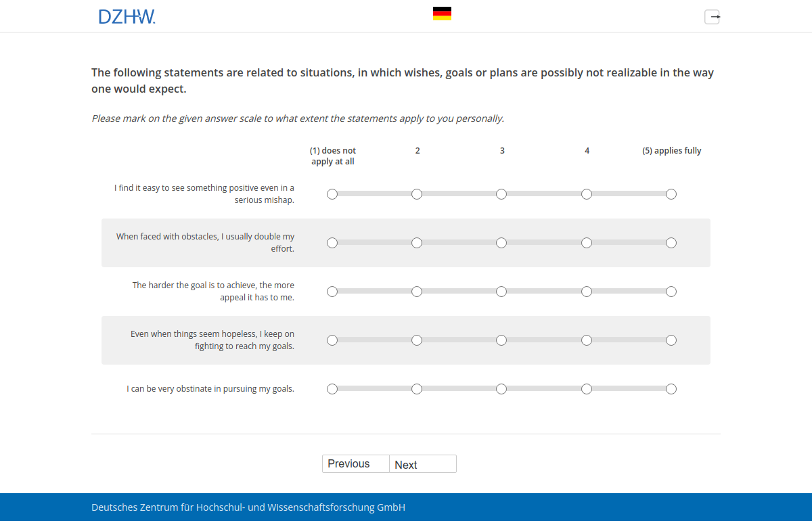
Task: Click the DZHW logo
Action: pos(127,16)
